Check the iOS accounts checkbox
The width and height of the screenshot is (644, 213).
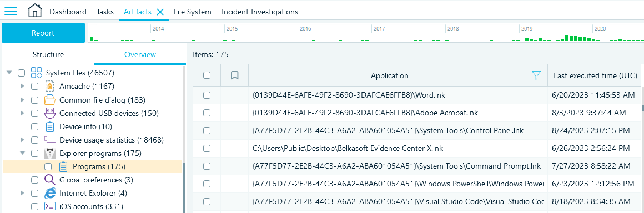coord(35,206)
